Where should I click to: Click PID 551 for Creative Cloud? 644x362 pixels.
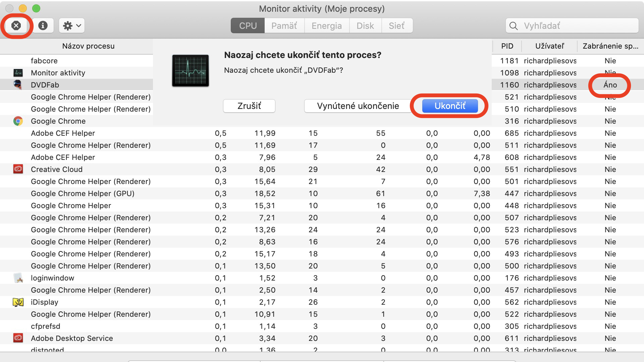coord(512,169)
